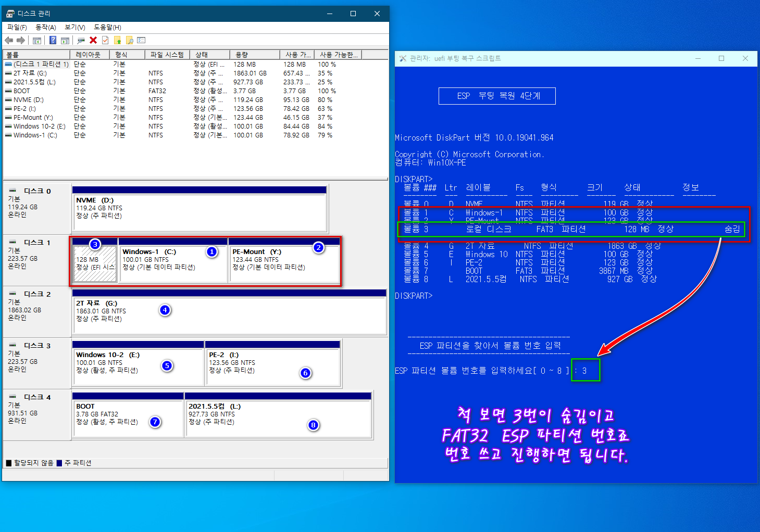Open the 동작(A) menu
Viewport: 760px width, 532px height.
[46, 27]
